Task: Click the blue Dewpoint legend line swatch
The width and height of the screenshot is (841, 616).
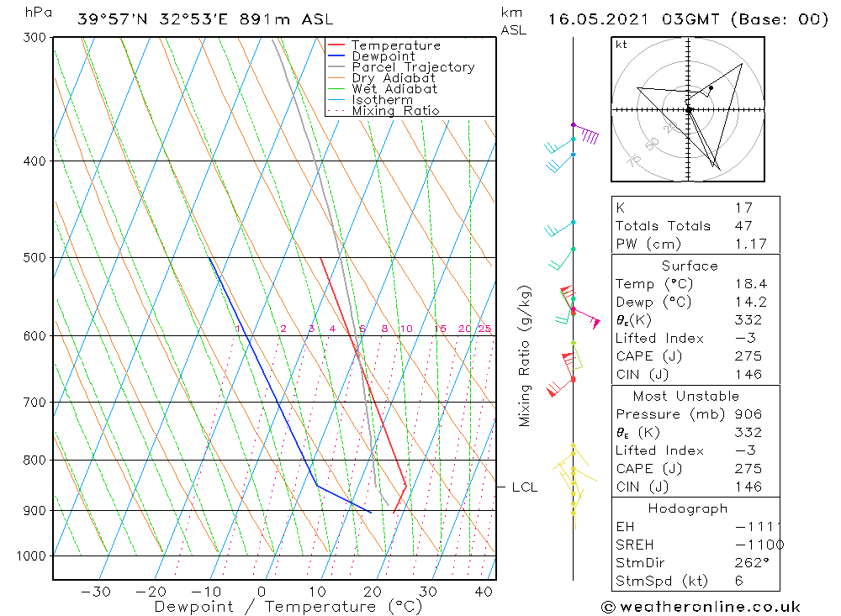Action: pos(336,55)
